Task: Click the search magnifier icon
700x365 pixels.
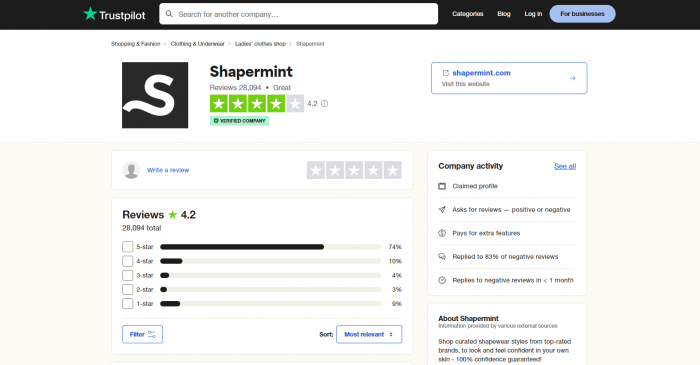Action: (169, 14)
